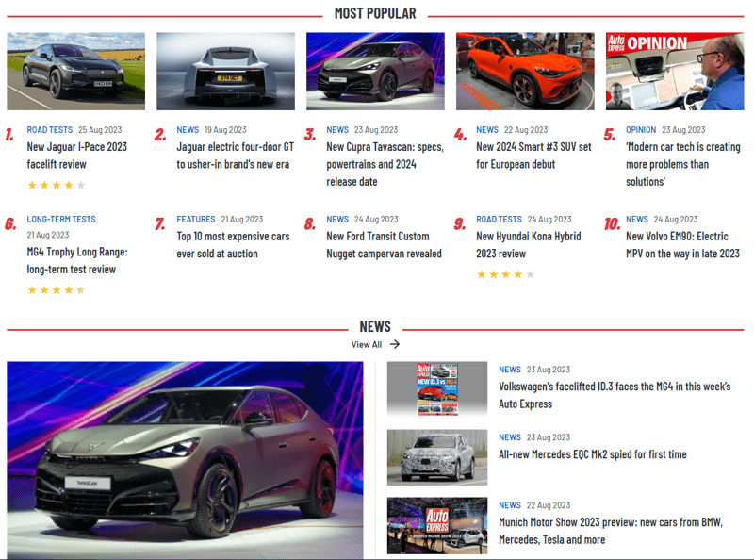Open the camouflaged Mercedes EQC spy thumbnail

437,457
